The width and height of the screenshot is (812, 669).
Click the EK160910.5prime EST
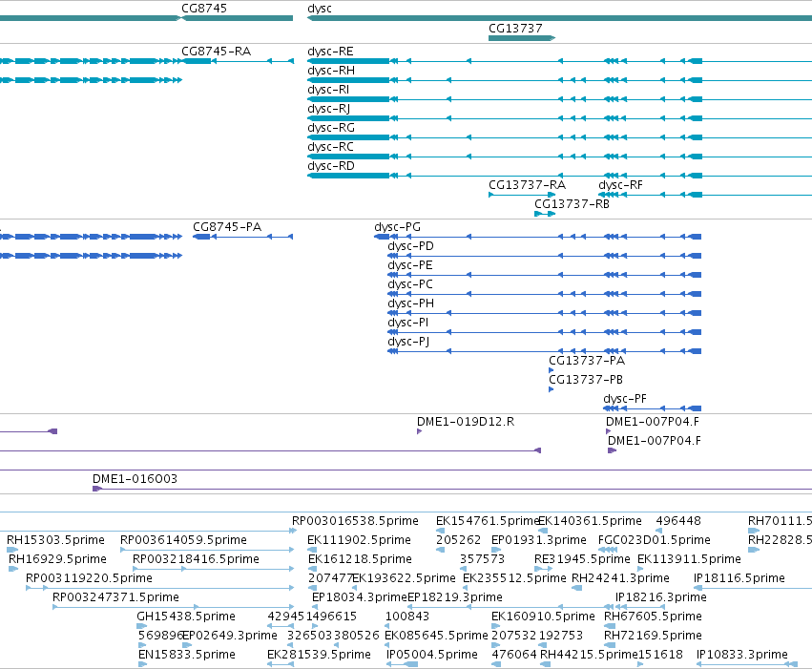[543, 617]
